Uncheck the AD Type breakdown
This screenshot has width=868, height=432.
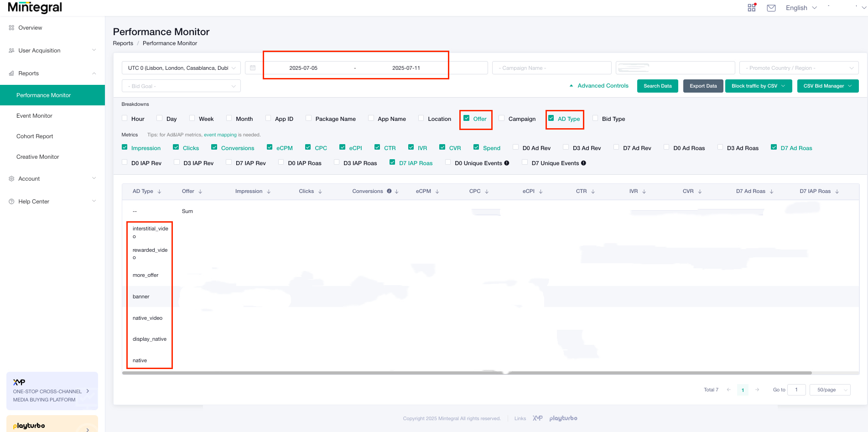(551, 118)
